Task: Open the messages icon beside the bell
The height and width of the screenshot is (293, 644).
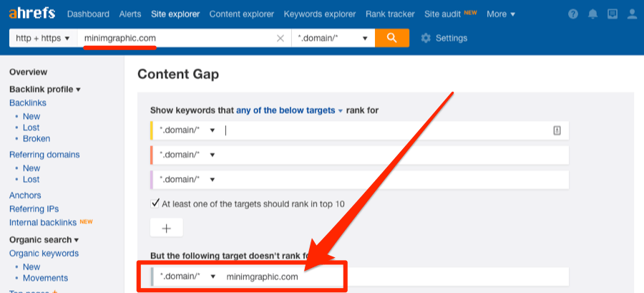Action: point(613,14)
